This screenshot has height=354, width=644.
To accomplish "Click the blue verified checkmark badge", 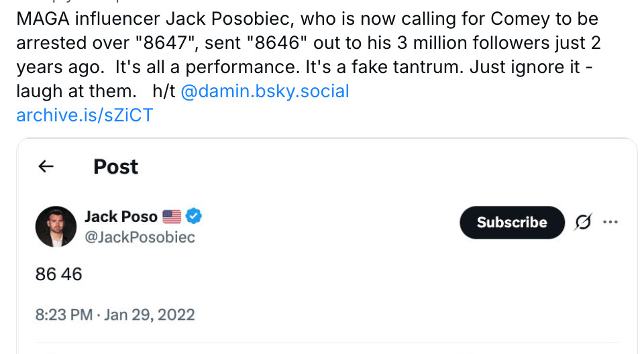I will 193,216.
